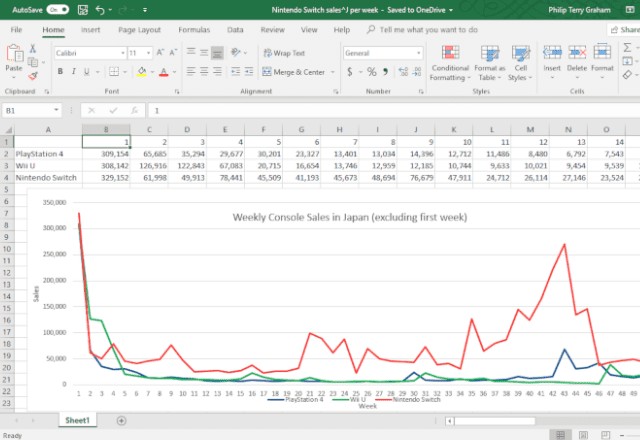
Task: Switch to Page Layout view icon
Action: click(x=584, y=435)
